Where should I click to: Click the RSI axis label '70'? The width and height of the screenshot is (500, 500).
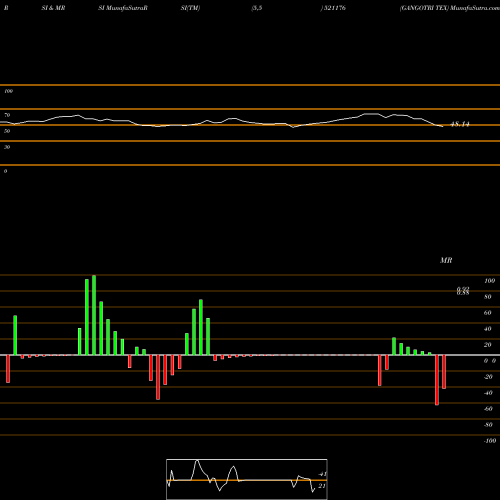[x=7, y=115]
